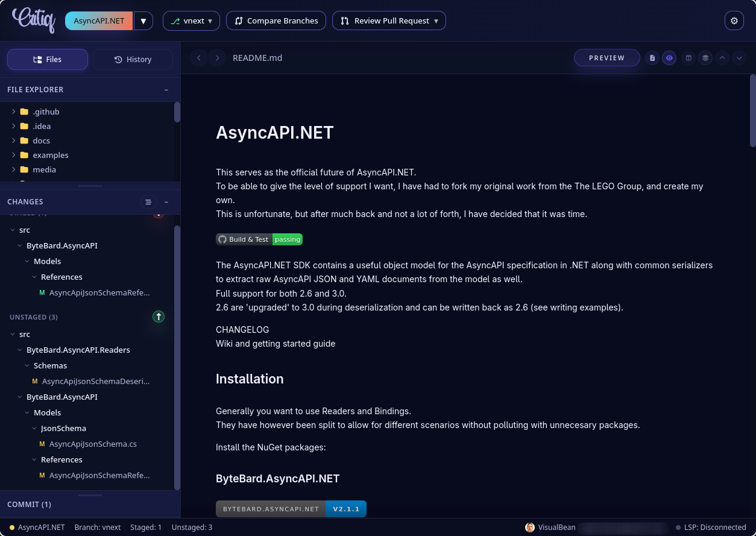Collapse the File Explorer section
Screen dimensions: 756x536
tap(166, 89)
